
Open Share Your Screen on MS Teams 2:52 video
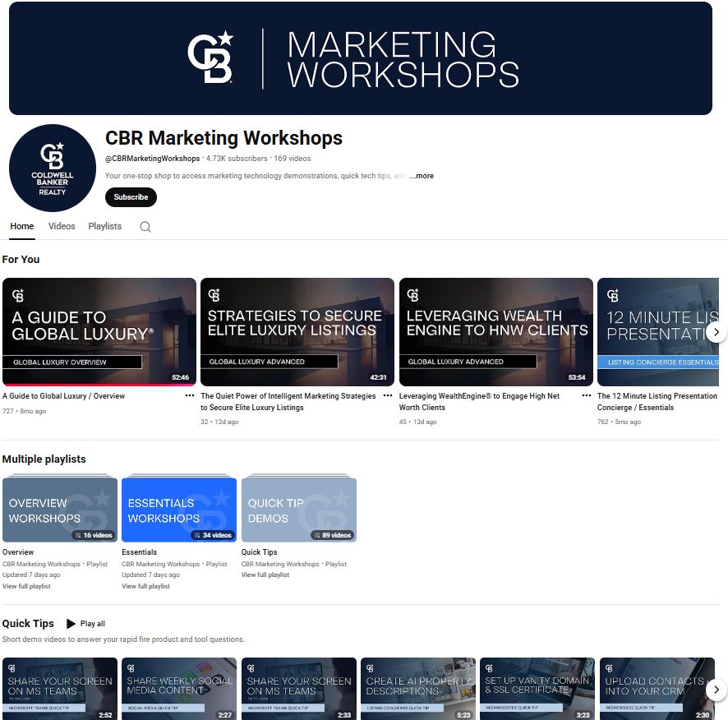pos(60,689)
